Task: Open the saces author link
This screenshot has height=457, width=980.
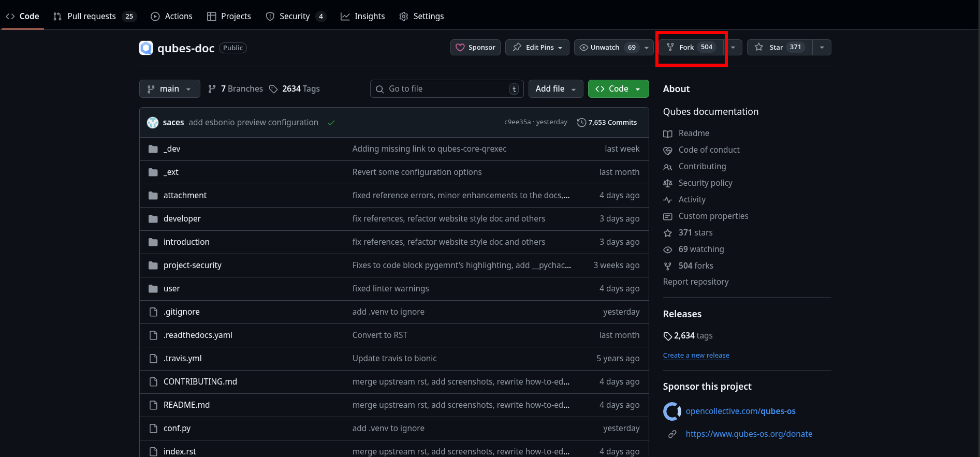Action: pyautogui.click(x=173, y=123)
